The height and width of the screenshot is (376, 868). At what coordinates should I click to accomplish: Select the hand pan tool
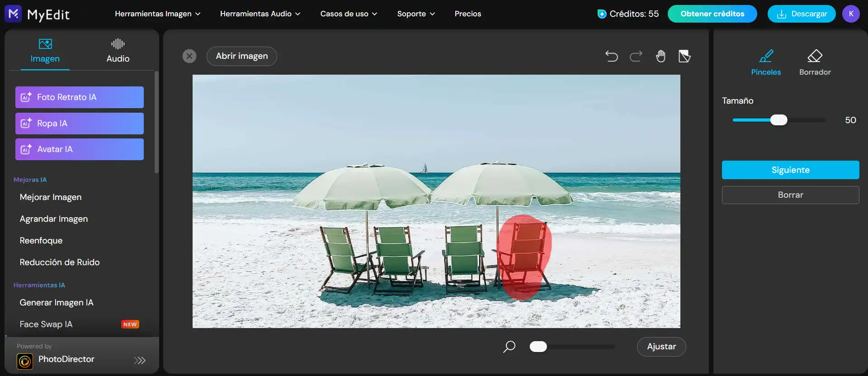point(660,56)
